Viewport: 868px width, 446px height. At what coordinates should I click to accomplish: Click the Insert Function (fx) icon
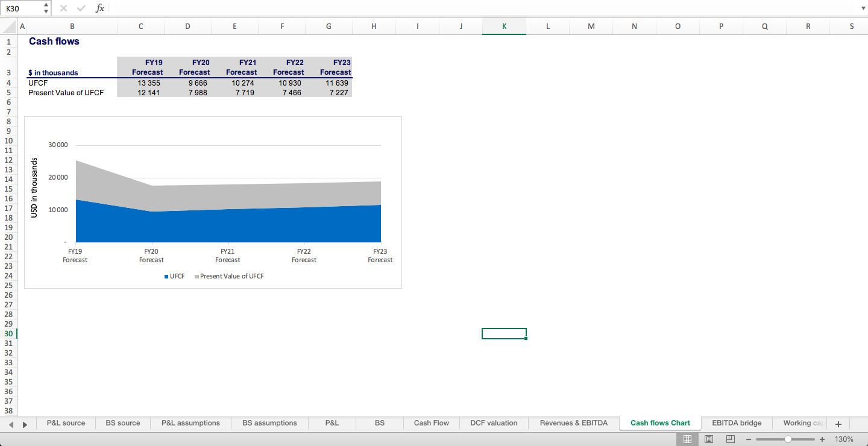(x=100, y=8)
